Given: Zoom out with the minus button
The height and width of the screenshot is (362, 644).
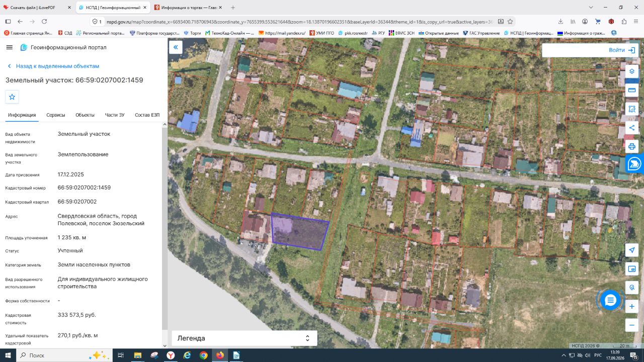Looking at the screenshot, I should click(x=632, y=325).
